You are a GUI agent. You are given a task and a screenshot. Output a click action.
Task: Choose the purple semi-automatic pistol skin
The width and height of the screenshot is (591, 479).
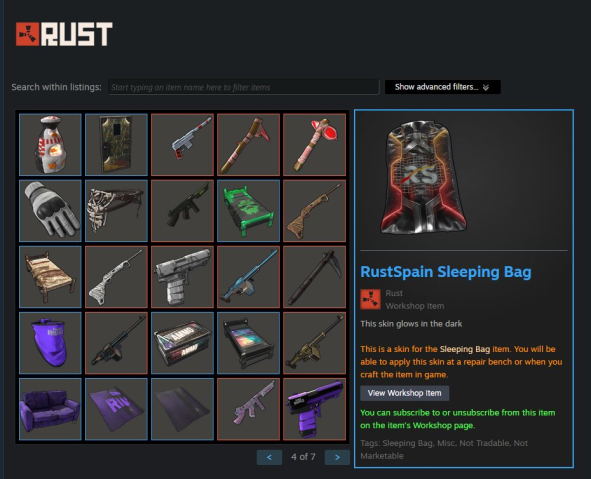pos(314,409)
